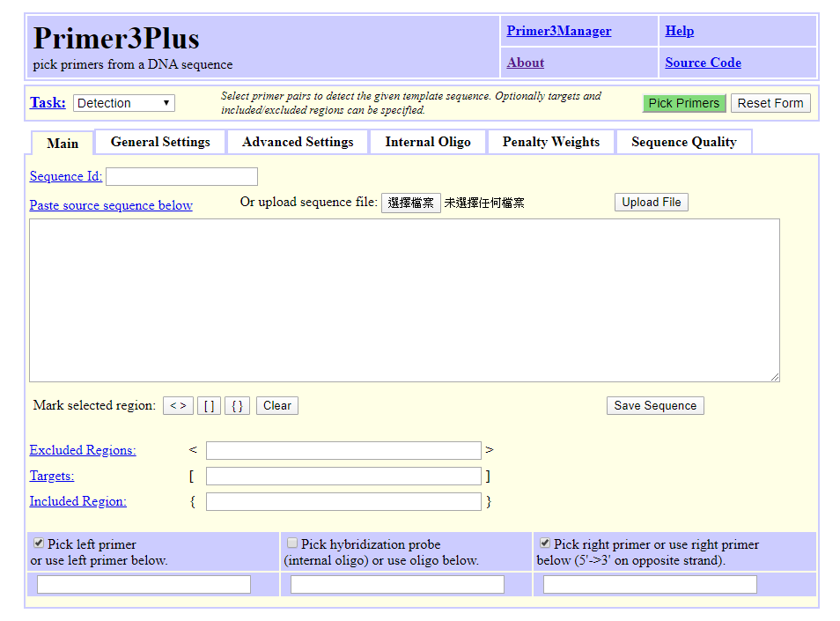Screen dimensions: 840x621
Task: Mark selected region with curly braces button
Action: 238,405
